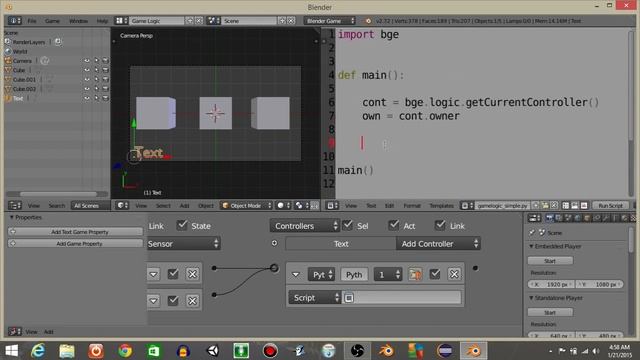Toggle the Link checkbox beside Act
This screenshot has width=640, height=360.
tap(440, 225)
